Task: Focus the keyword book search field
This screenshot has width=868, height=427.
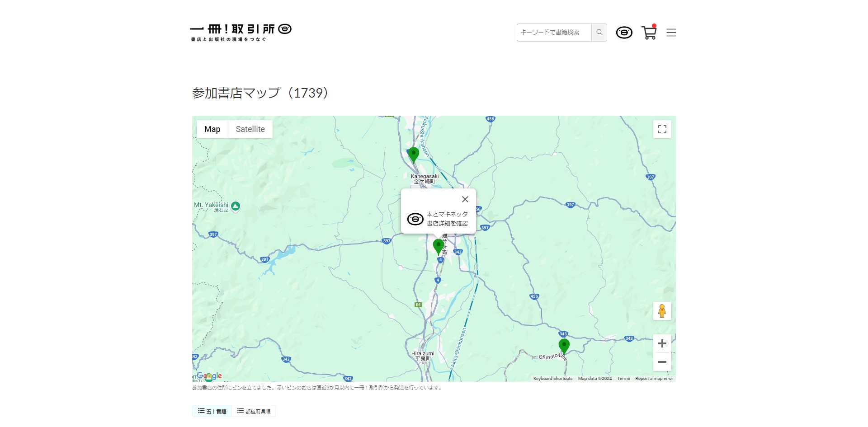Action: [x=554, y=33]
